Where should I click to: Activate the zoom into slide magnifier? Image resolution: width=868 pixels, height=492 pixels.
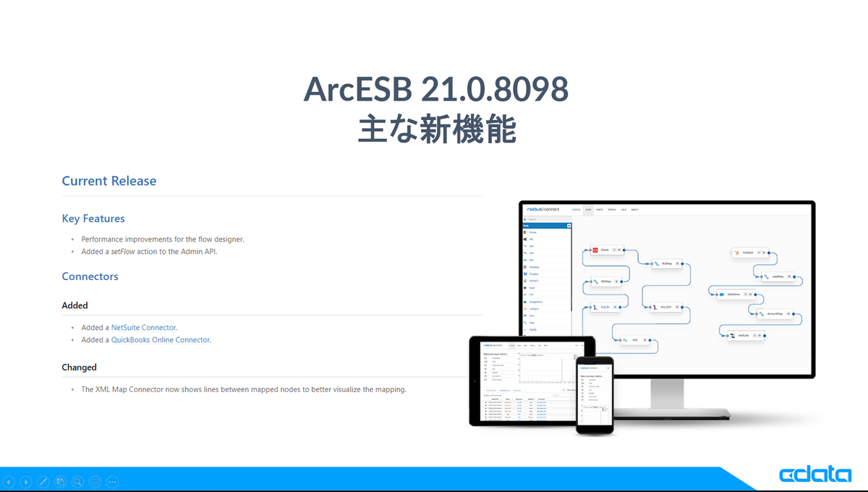coord(77,481)
